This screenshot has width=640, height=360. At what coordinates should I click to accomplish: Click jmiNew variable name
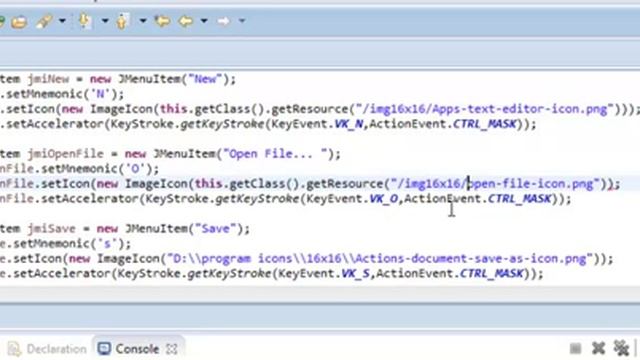[x=48, y=79]
